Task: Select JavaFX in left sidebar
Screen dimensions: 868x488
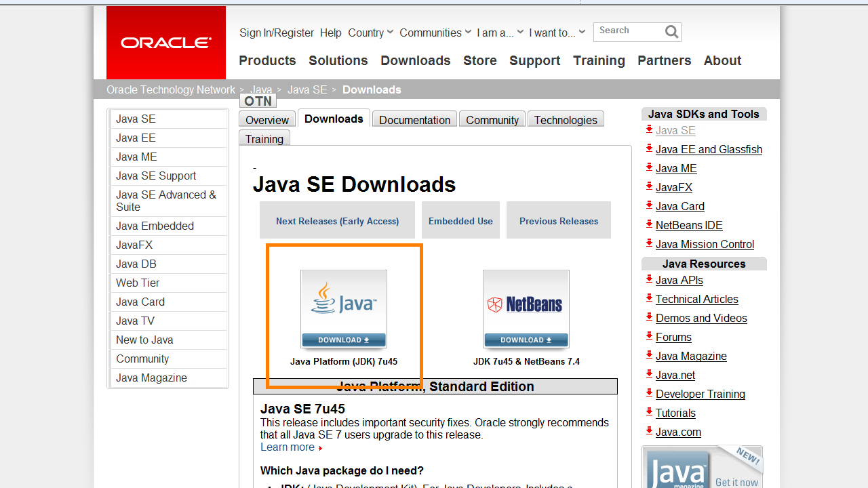Action: click(168, 245)
